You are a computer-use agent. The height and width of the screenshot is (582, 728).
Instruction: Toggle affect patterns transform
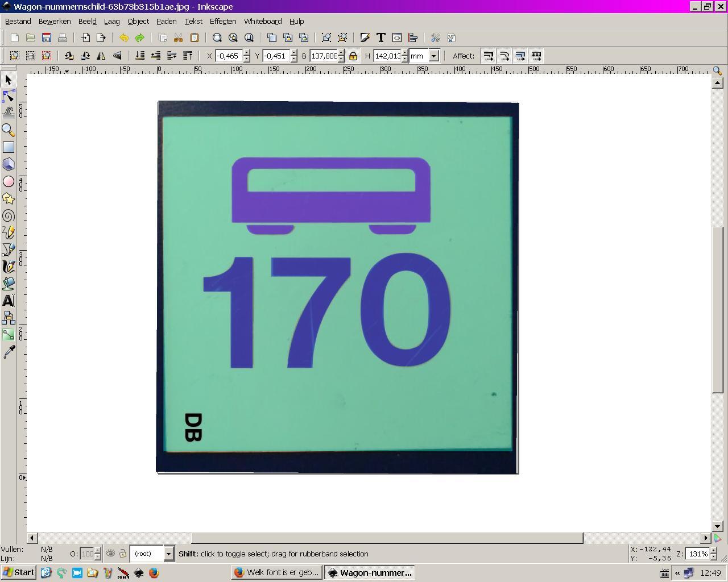(x=536, y=56)
